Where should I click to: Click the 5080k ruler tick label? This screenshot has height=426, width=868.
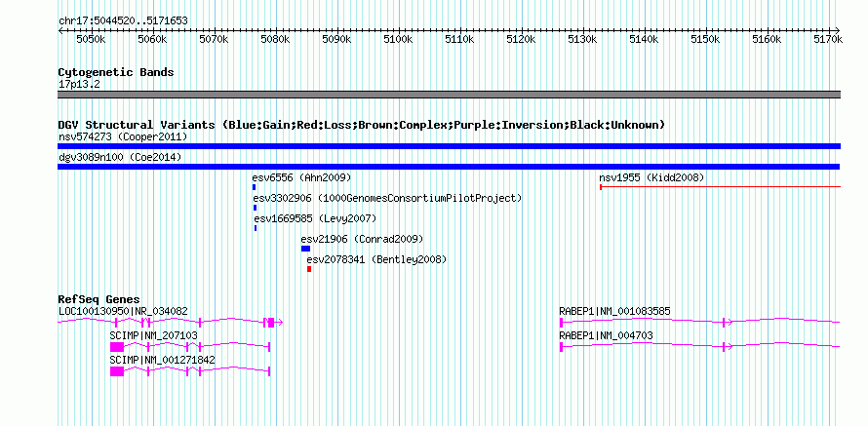point(275,40)
